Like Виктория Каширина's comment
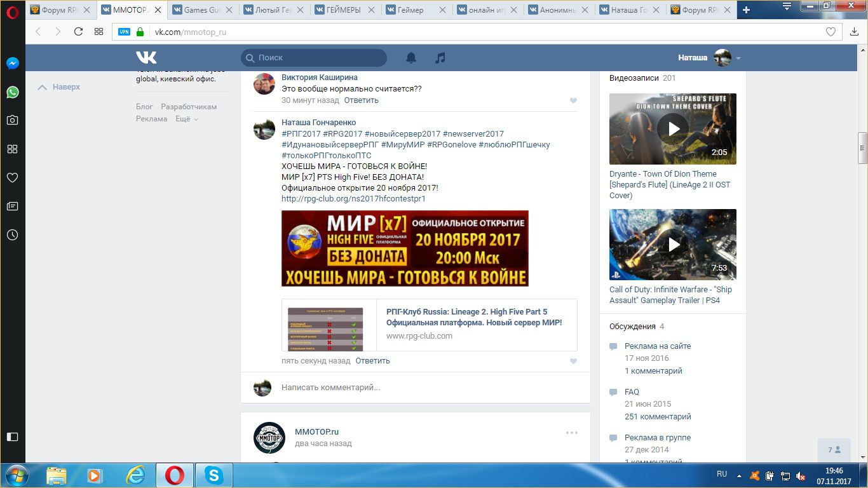Viewport: 868px width, 488px height. point(573,100)
